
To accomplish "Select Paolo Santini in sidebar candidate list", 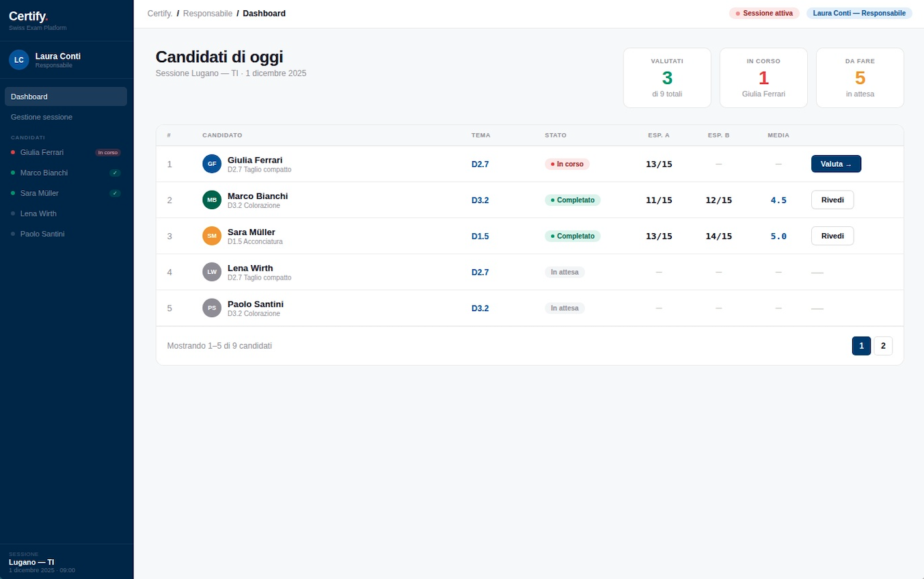I will 42,234.
